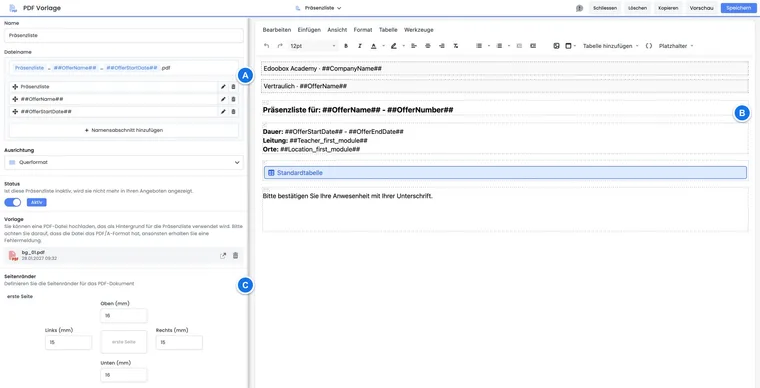
Task: Click the Unten (mm) margin field
Action: [x=124, y=375]
